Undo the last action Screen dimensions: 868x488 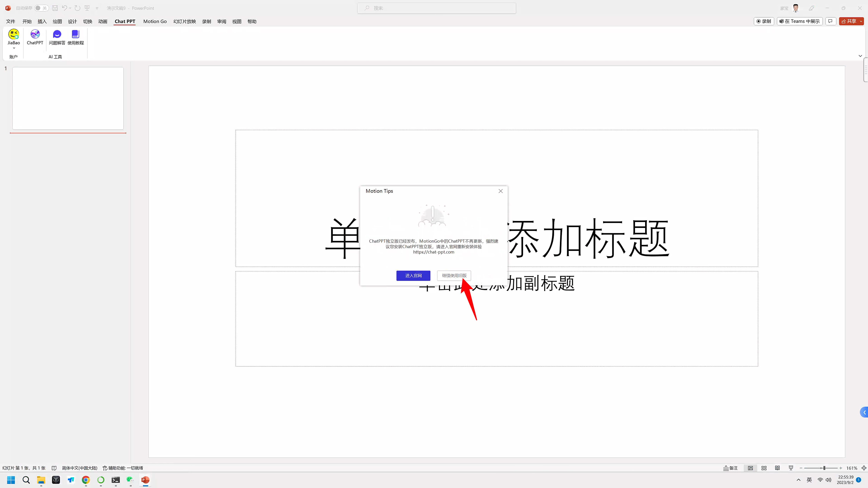tap(64, 8)
